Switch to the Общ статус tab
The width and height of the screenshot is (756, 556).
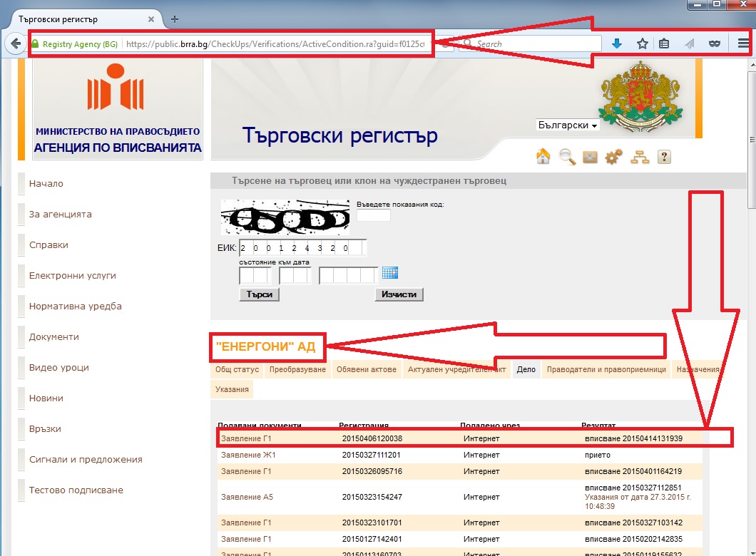[237, 369]
